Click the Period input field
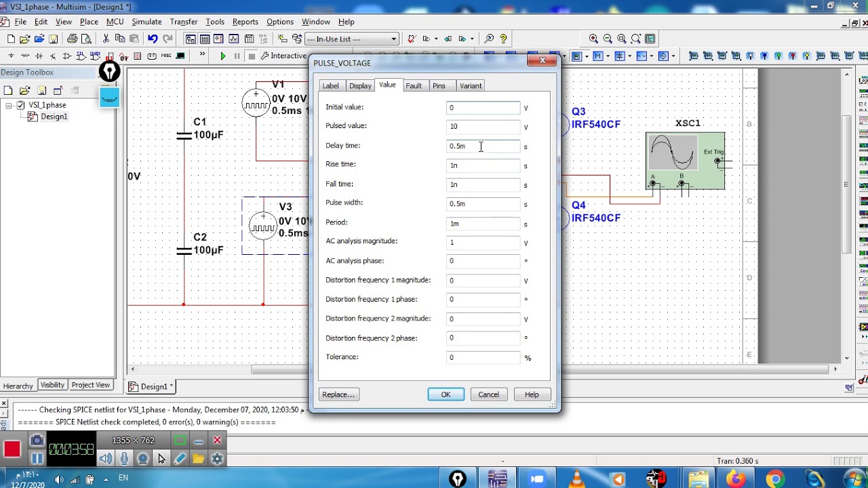The width and height of the screenshot is (868, 488). 483,223
